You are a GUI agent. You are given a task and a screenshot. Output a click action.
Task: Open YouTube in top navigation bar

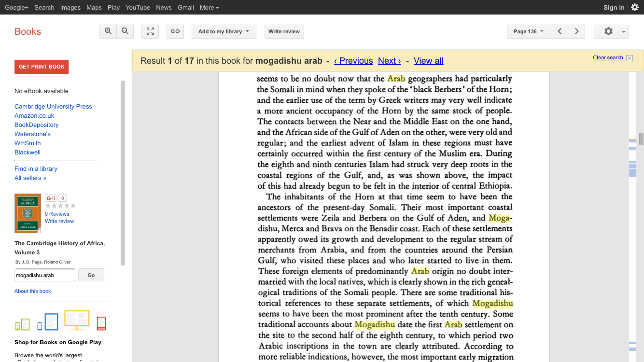click(x=138, y=7)
